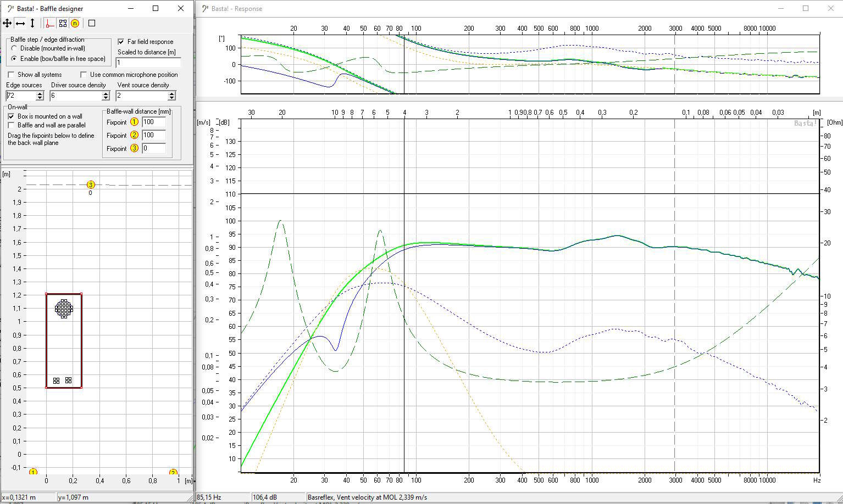Image resolution: width=843 pixels, height=504 pixels.
Task: Click Vent source density spinner arrows
Action: [171, 96]
